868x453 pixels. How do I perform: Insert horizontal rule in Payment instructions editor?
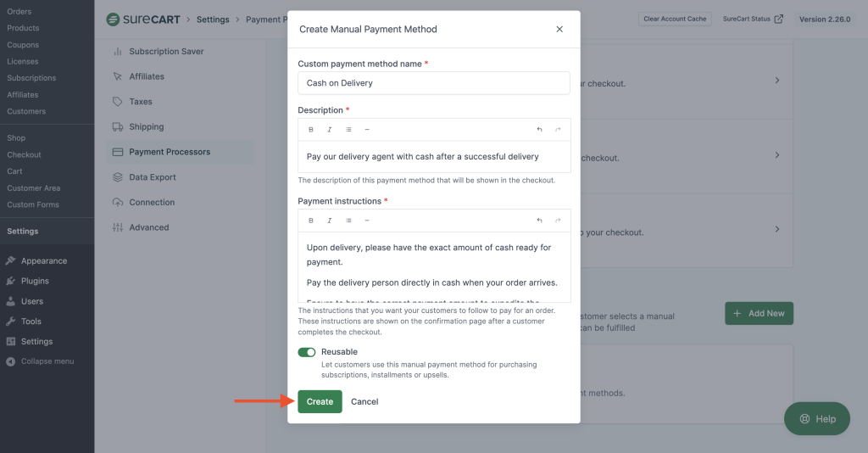367,221
